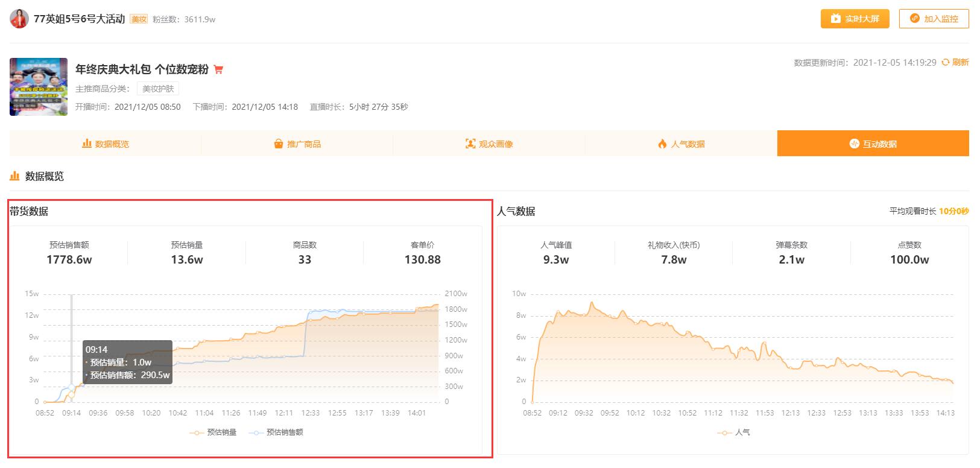Click the 2100w label on the sales chart axis
The image size is (980, 468).
456,294
